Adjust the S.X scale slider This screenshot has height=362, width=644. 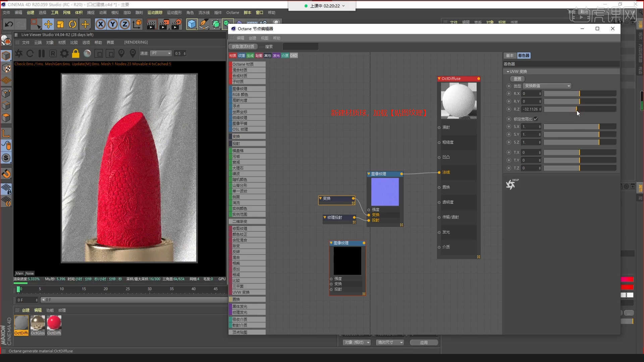coord(580,127)
